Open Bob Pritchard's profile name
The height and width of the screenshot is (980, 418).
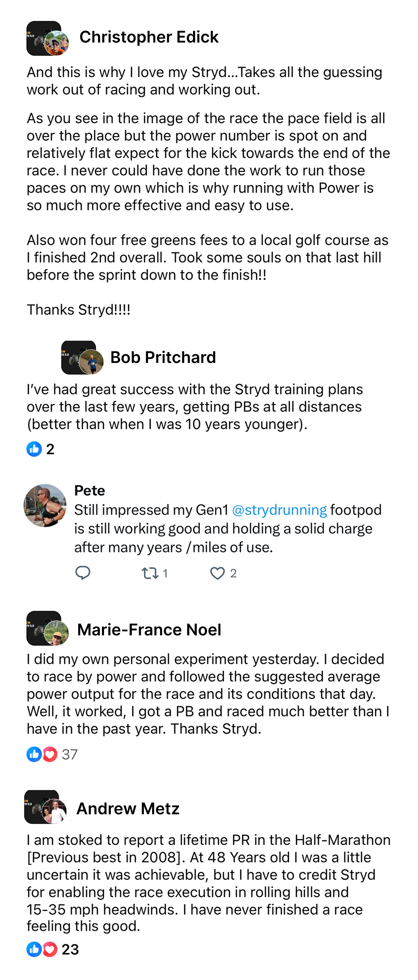point(163,357)
